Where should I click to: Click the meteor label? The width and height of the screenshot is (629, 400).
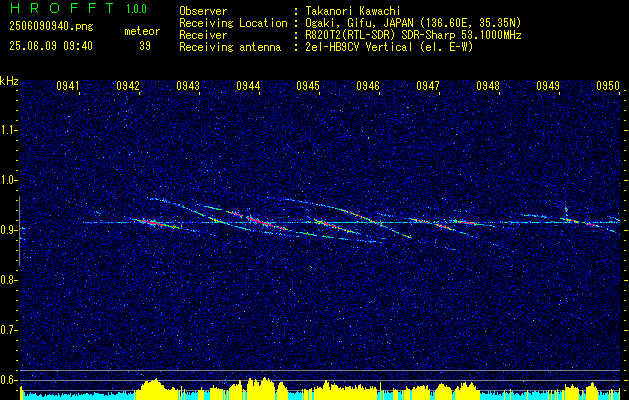tap(142, 31)
